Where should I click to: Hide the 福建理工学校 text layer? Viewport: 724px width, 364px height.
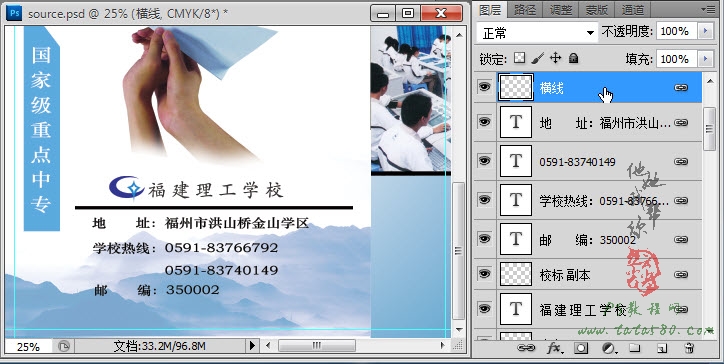(484, 308)
